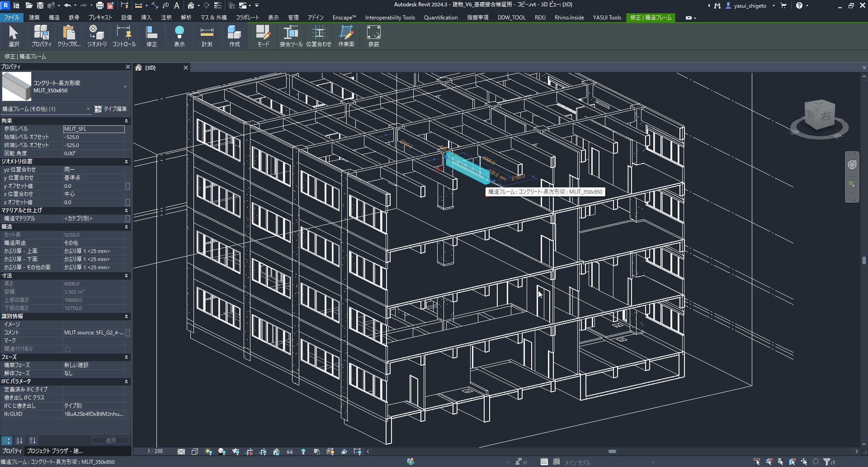Select the 選択 (Select) arrow tool
The height and width of the screenshot is (467, 868).
[14, 36]
